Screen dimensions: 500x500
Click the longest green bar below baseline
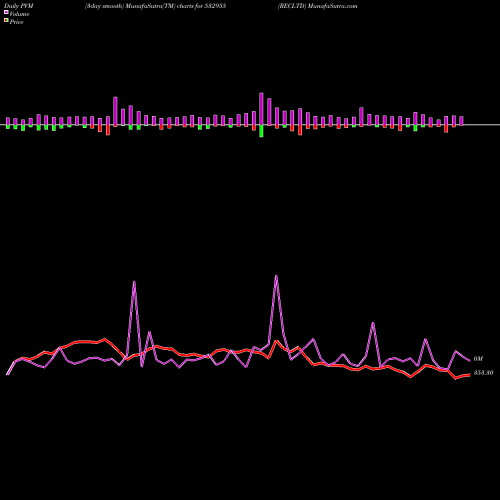tap(261, 131)
